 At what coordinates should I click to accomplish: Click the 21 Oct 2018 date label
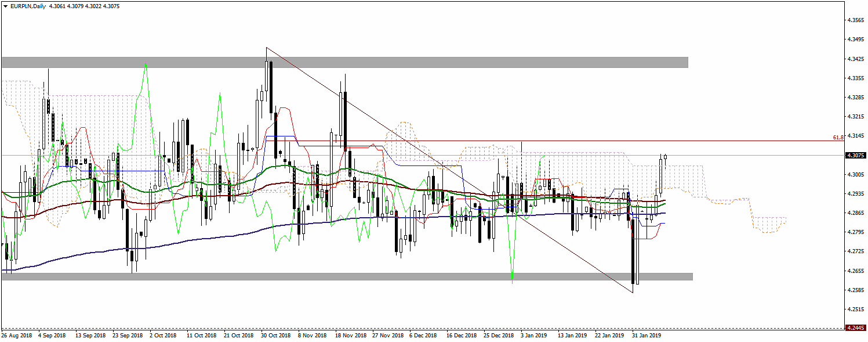(239, 336)
